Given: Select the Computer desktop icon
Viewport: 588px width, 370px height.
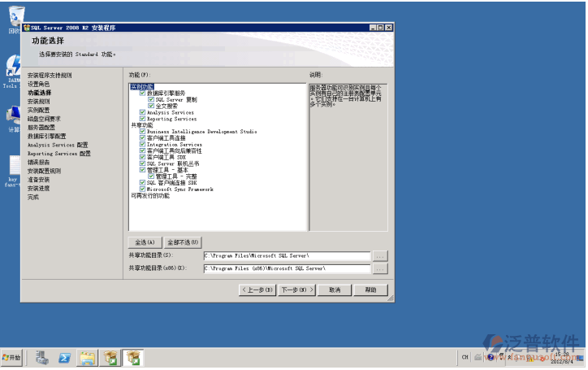Looking at the screenshot, I should point(15,116).
